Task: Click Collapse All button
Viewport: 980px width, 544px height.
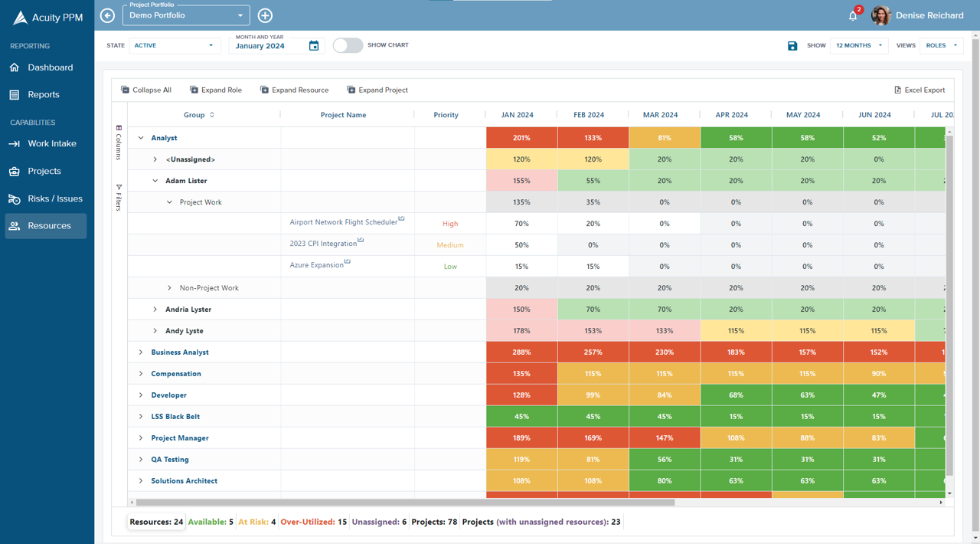Action: (x=145, y=90)
